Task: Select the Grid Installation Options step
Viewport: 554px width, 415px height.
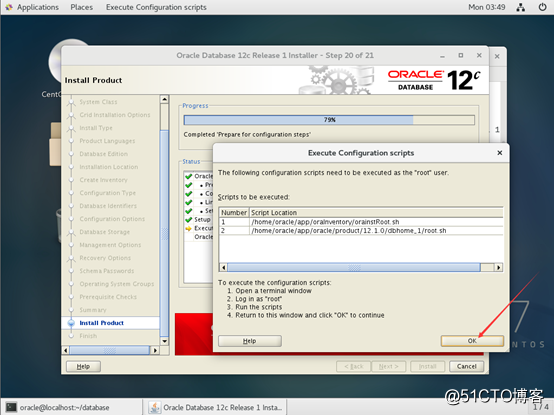Action: pos(115,115)
